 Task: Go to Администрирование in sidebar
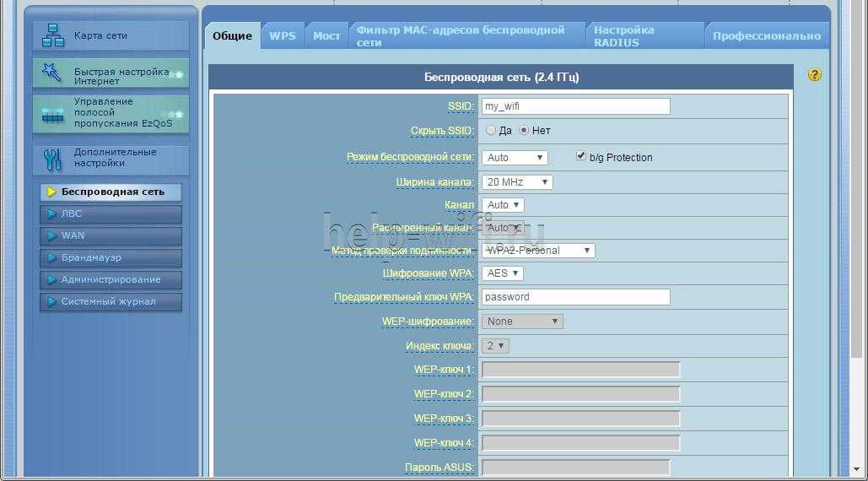pos(111,280)
